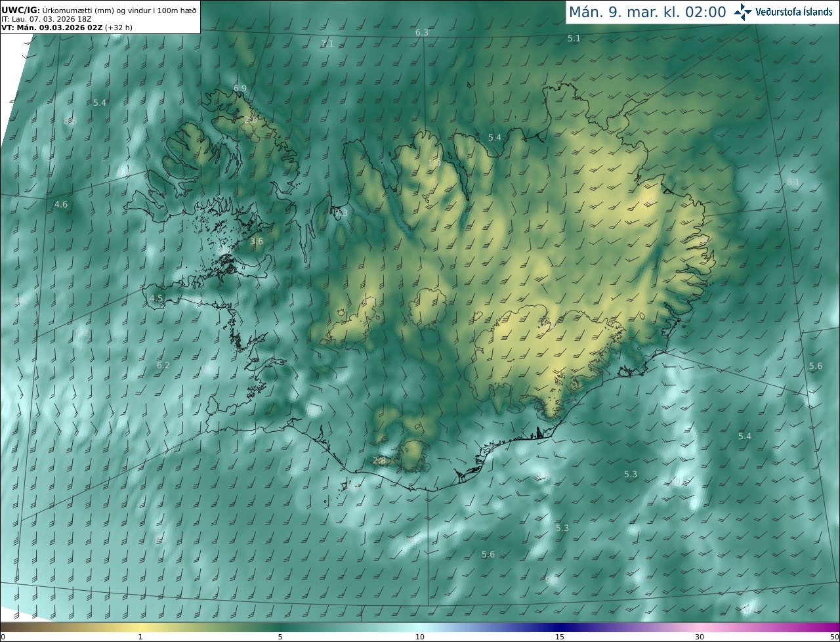Click the 0 tick label on the color scale
Screen dimensions: 840x642
click(2, 637)
